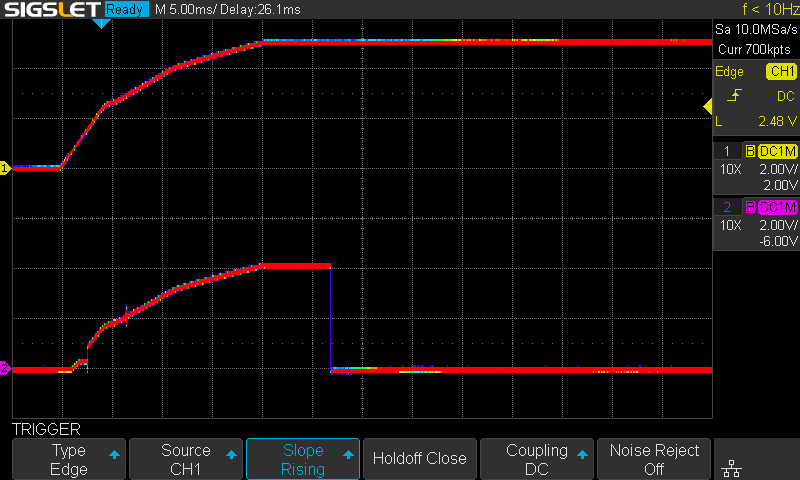Toggle Noise Reject Off

click(654, 459)
